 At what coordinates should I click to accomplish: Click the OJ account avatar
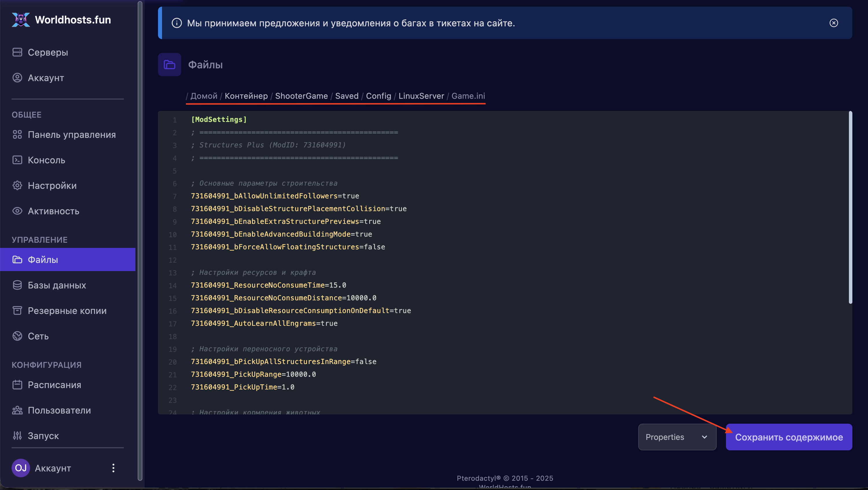[21, 468]
